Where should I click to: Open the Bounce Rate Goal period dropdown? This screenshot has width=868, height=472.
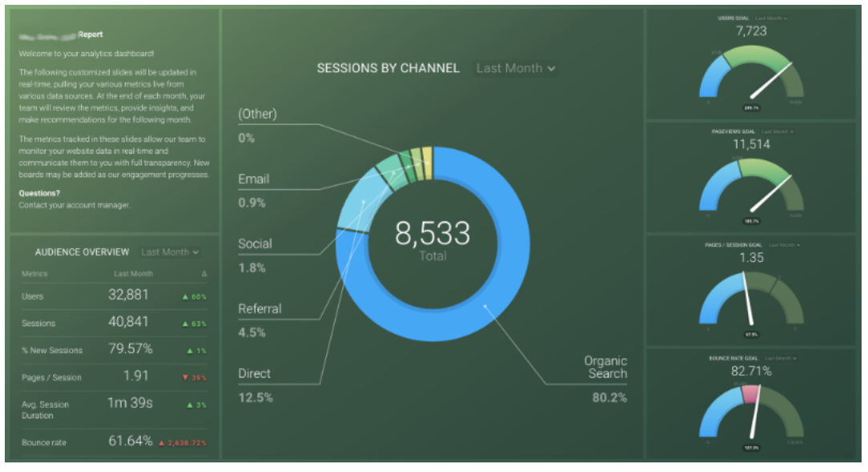(781, 358)
